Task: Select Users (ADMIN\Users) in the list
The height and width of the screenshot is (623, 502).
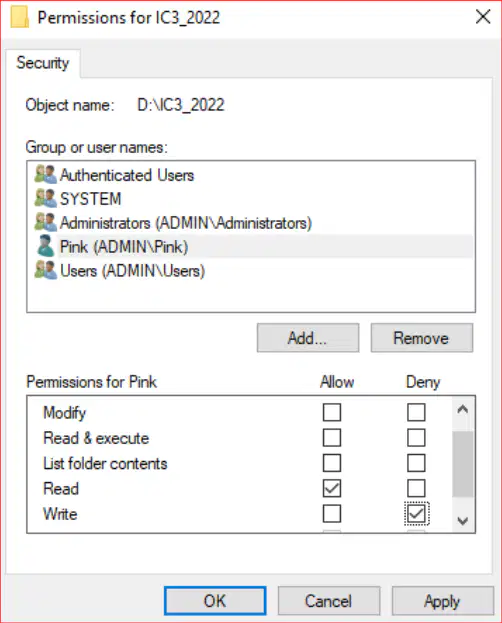Action: click(x=132, y=271)
